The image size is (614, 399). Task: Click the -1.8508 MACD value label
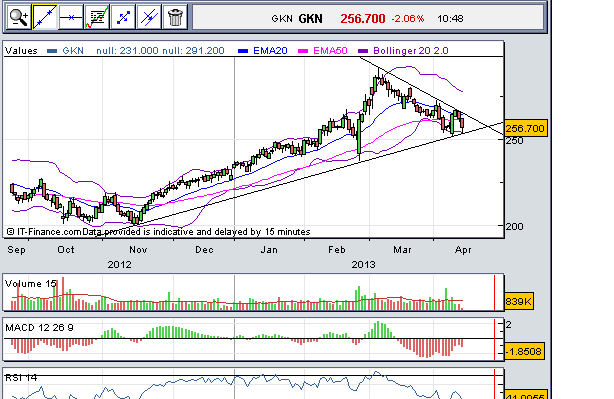click(x=524, y=352)
